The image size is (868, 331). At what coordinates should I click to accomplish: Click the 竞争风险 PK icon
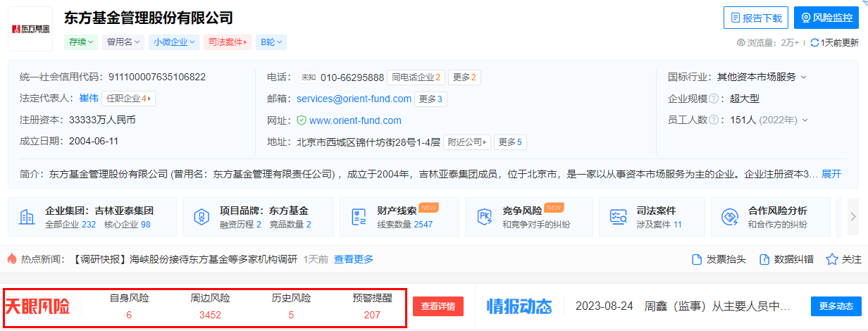tap(485, 217)
